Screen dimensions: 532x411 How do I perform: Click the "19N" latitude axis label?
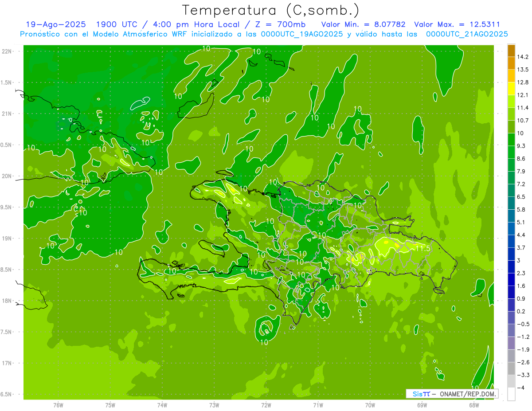tap(6, 239)
